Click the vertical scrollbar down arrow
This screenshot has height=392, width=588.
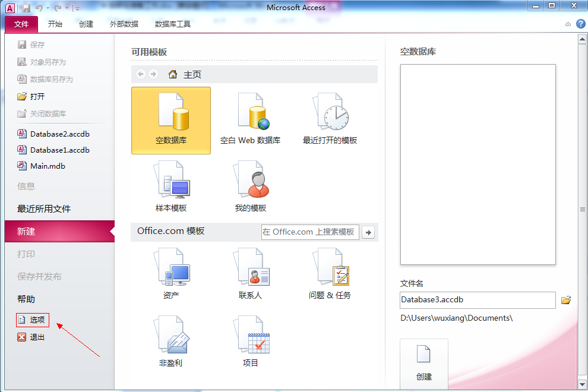point(582,384)
